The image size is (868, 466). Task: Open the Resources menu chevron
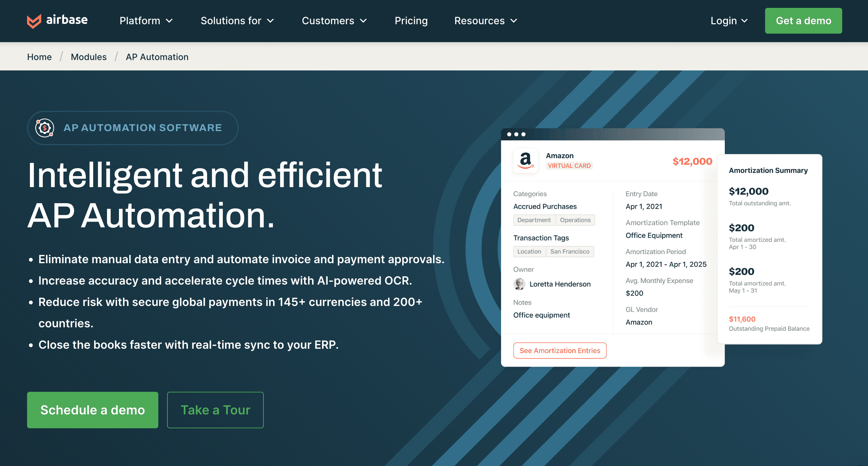click(514, 21)
